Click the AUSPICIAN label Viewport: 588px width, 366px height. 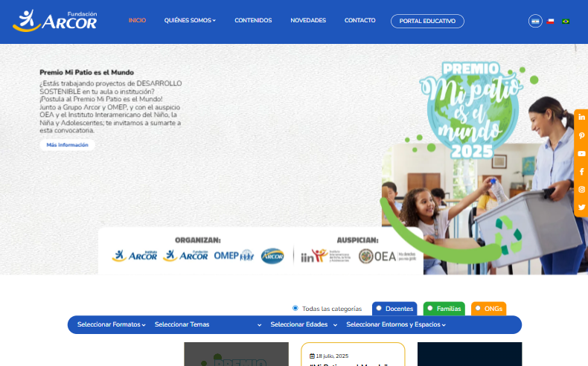(x=357, y=240)
